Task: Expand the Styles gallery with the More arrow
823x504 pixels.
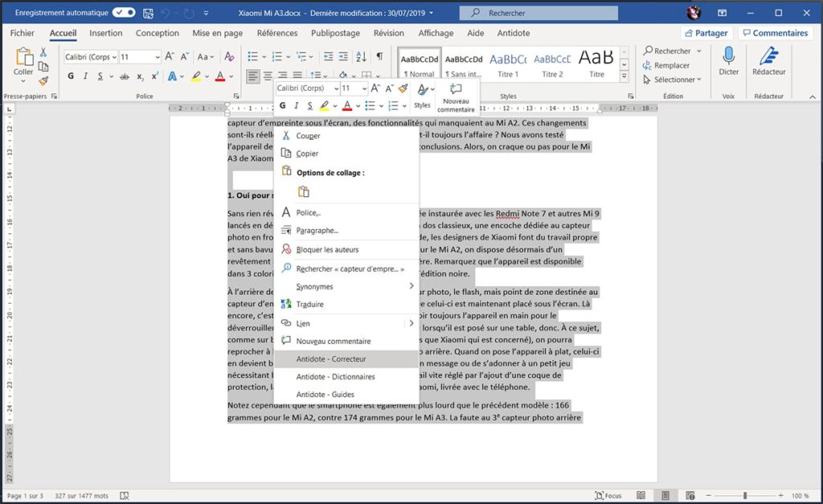Action: click(x=624, y=76)
